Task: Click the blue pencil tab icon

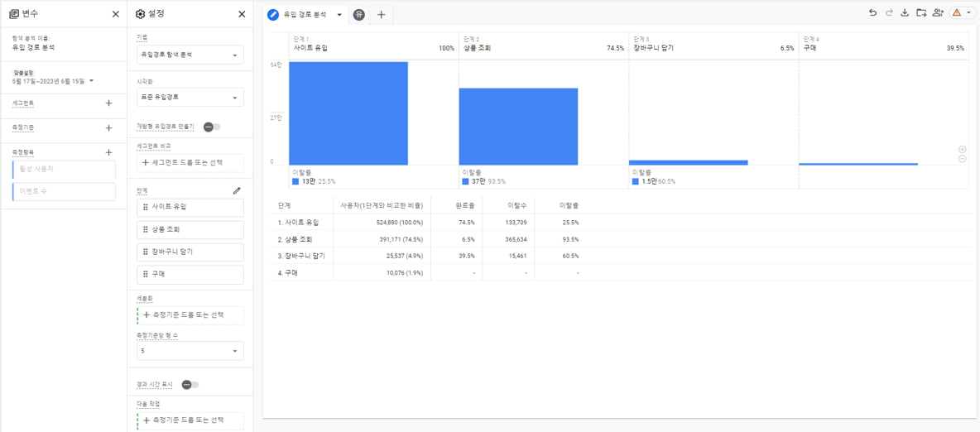Action: 273,14
